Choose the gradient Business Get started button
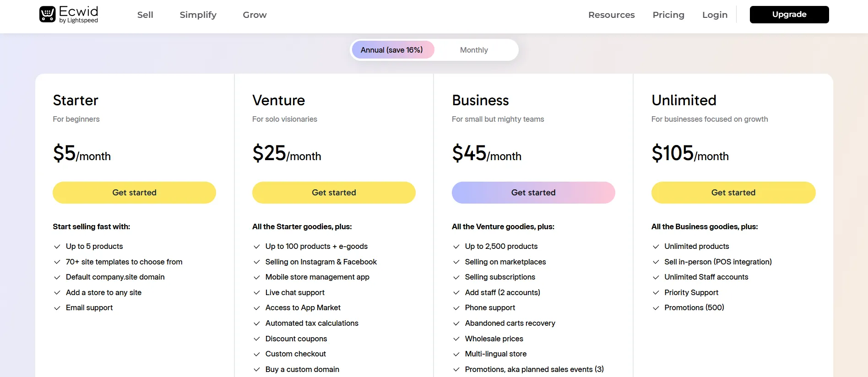Viewport: 868px width, 377px height. pyautogui.click(x=533, y=193)
